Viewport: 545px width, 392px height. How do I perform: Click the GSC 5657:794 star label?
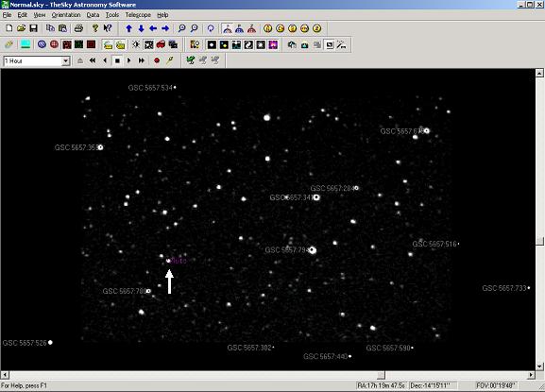tap(287, 250)
